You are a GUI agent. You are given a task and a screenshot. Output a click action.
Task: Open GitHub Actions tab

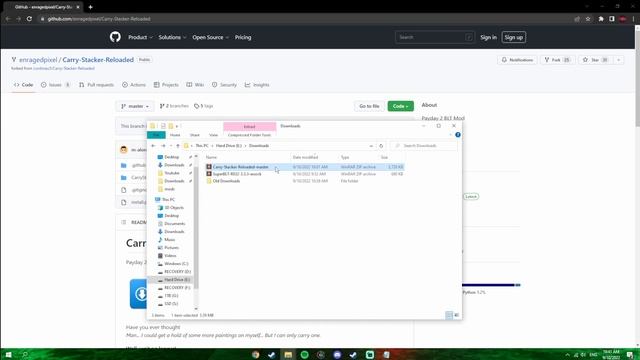[x=134, y=85]
